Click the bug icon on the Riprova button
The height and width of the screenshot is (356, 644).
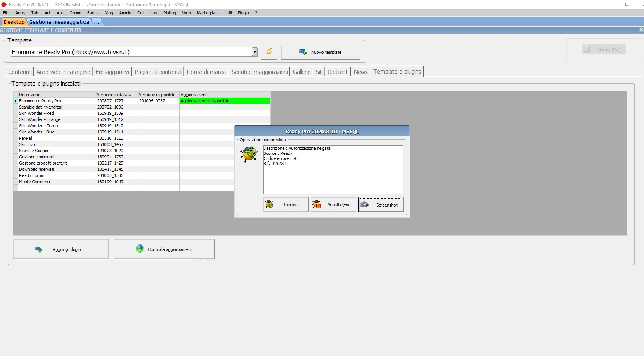point(270,204)
